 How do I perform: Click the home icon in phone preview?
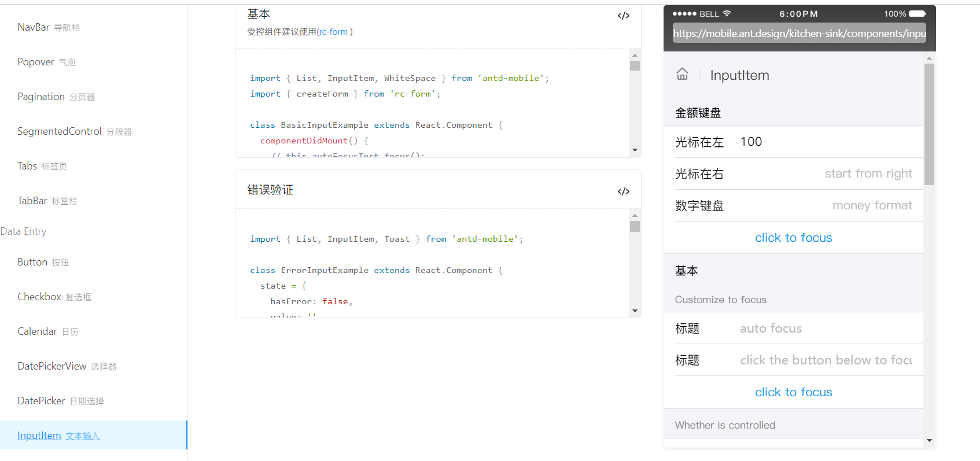click(682, 74)
